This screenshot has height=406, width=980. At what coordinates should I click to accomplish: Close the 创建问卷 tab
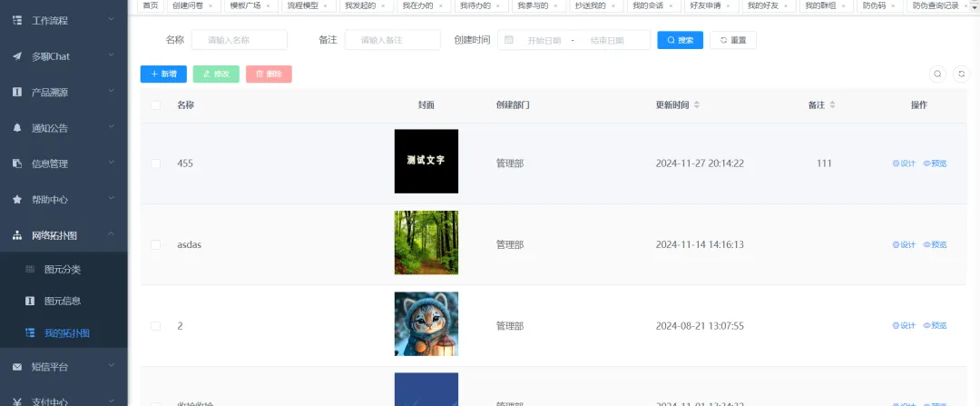pos(211,5)
